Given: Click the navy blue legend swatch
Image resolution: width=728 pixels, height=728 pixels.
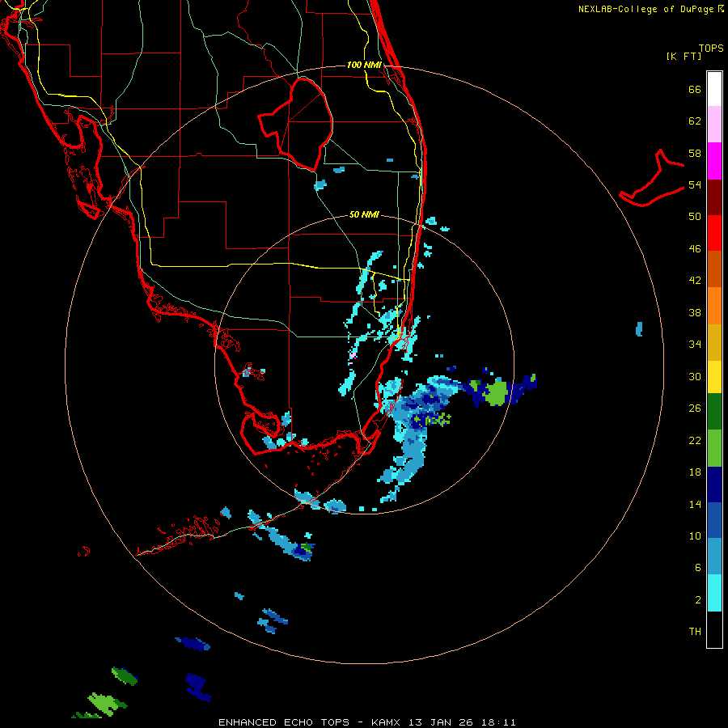Looking at the screenshot, I should tap(714, 485).
